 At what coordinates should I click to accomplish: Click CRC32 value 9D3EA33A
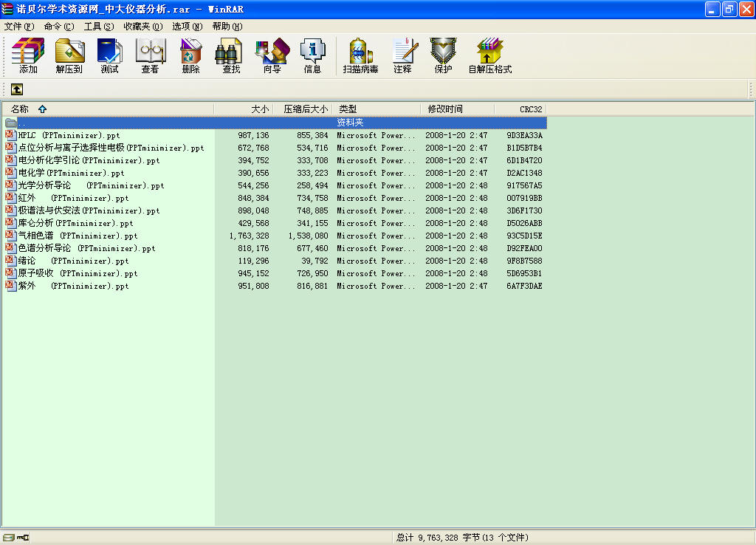tap(524, 136)
